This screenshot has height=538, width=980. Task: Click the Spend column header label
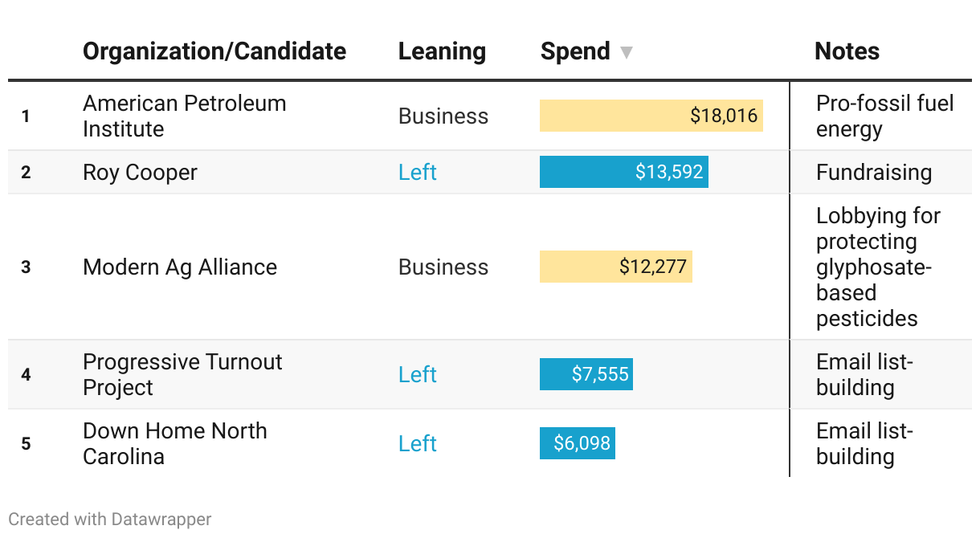click(575, 51)
